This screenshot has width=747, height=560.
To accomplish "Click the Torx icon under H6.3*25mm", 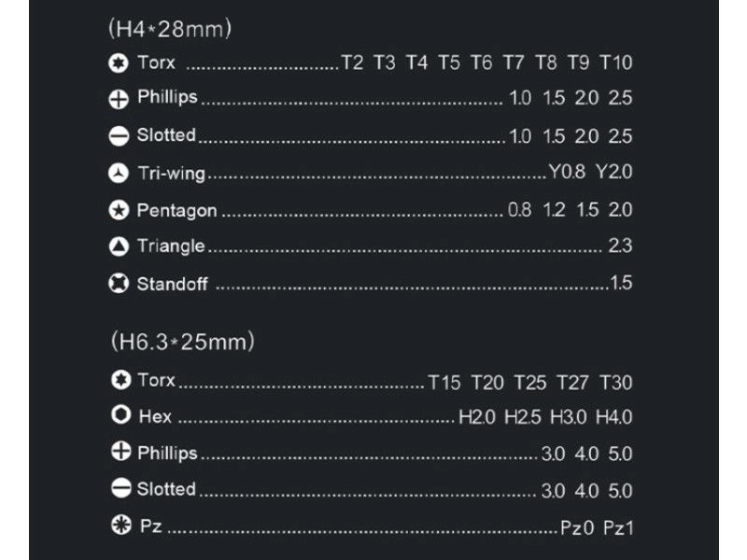I will click(121, 380).
